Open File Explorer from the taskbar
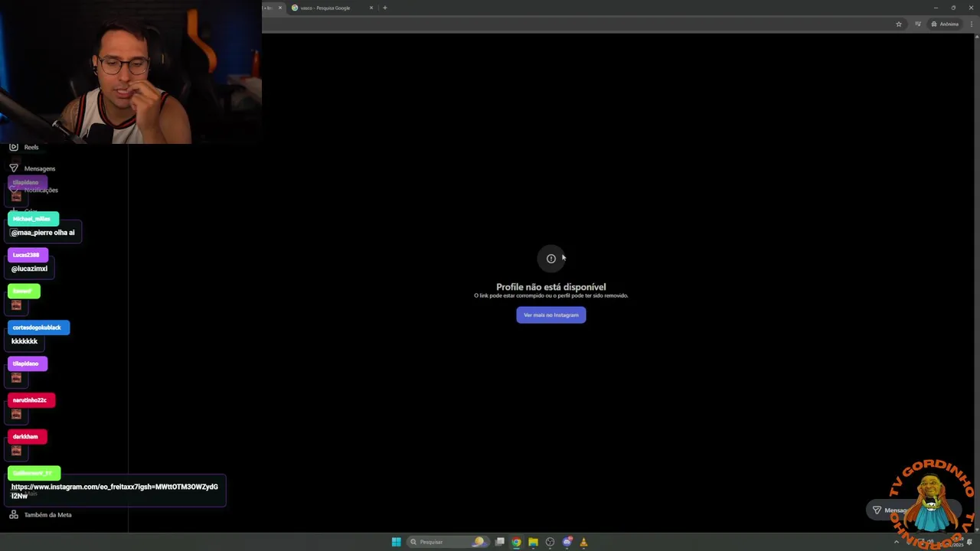The image size is (980, 551). pyautogui.click(x=533, y=542)
